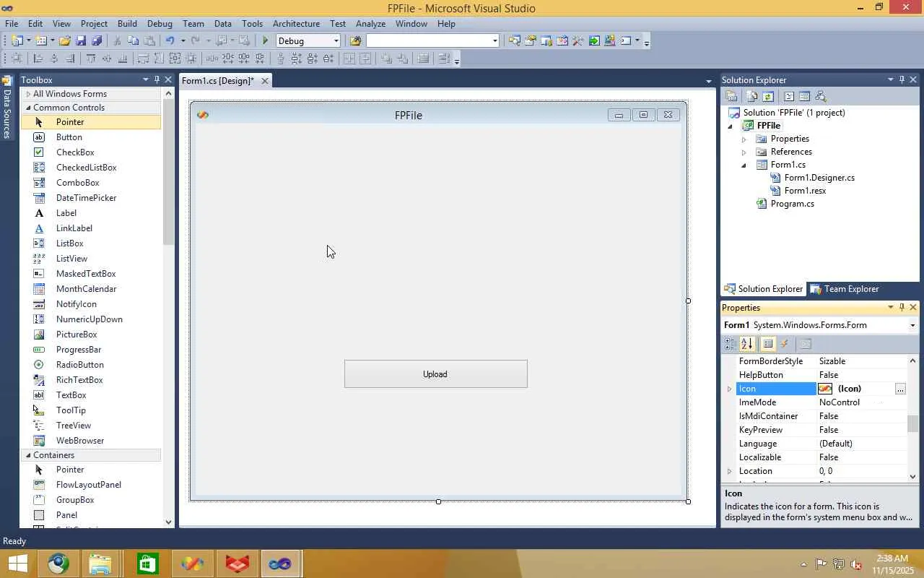The height and width of the screenshot is (578, 924).
Task: Expand the Icon property row
Action: [729, 389]
